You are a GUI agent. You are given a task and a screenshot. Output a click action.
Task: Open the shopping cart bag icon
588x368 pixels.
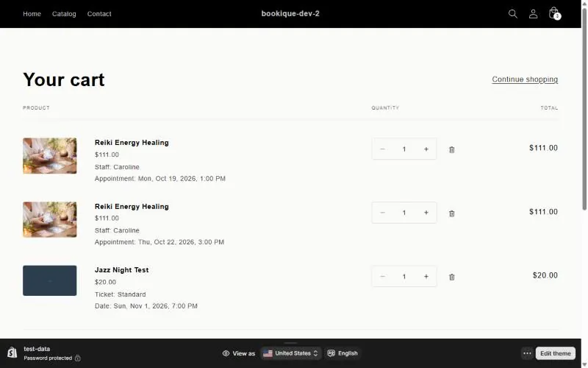pyautogui.click(x=554, y=13)
